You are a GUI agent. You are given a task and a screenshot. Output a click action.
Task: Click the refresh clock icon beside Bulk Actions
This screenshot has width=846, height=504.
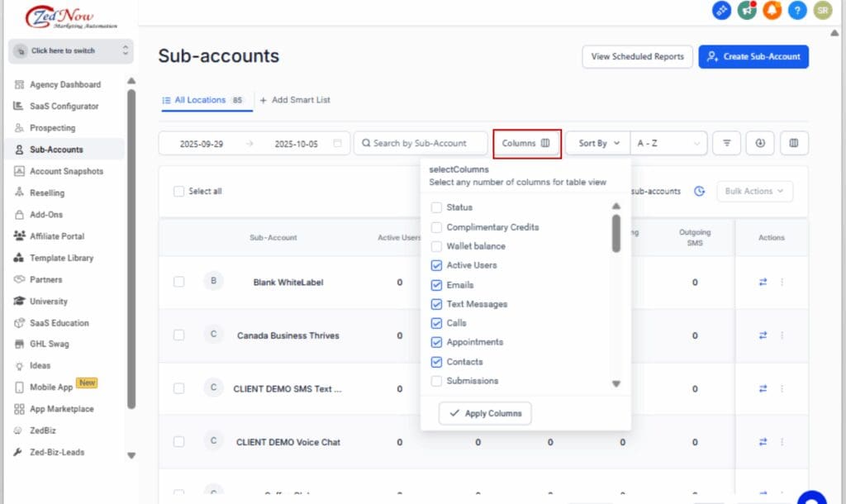[x=699, y=191]
